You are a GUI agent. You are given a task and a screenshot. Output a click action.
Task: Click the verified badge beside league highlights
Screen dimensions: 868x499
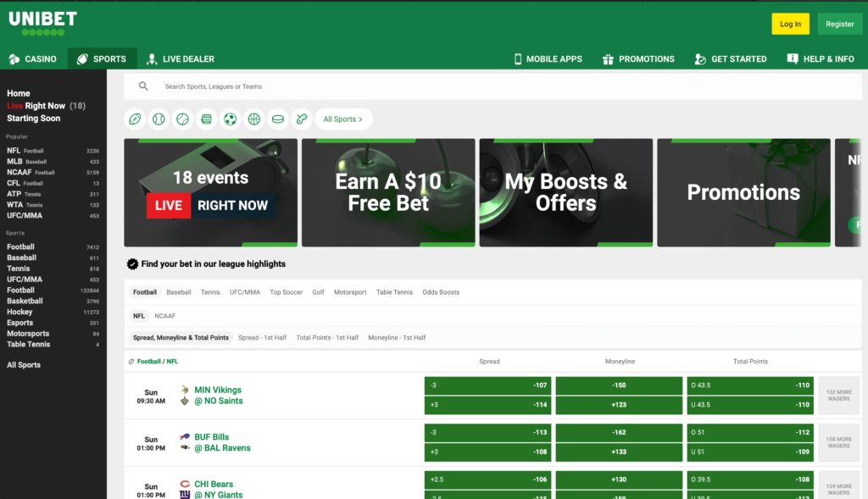132,263
